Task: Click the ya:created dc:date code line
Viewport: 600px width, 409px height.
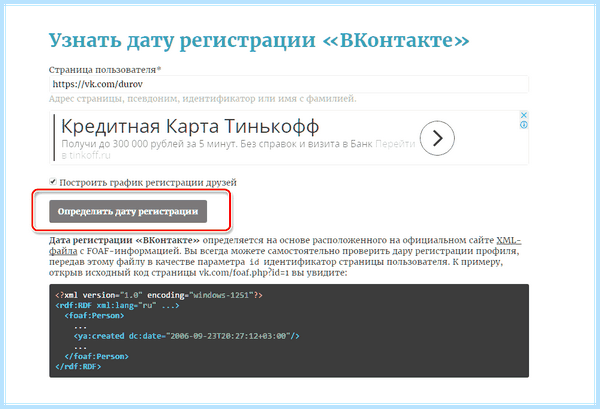Action: [x=186, y=336]
